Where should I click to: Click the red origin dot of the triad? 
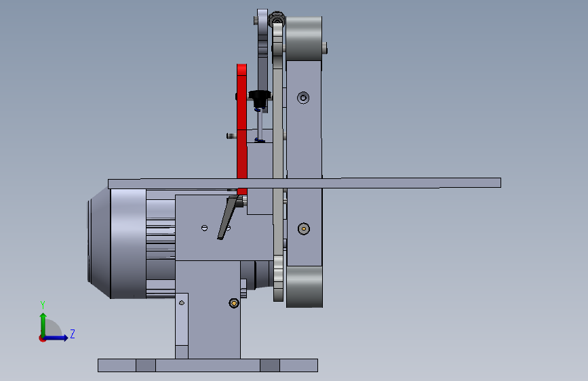(x=42, y=338)
